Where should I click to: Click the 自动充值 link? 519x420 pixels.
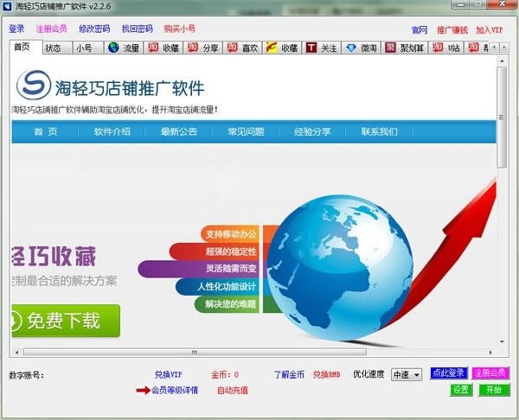233,391
